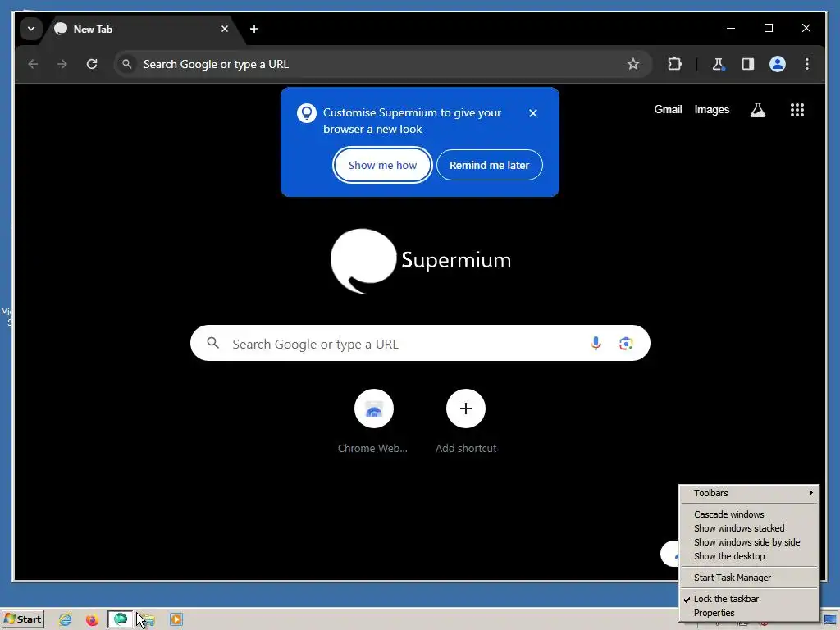The image size is (840, 630).
Task: Select the New Tab tab
Action: (143, 29)
